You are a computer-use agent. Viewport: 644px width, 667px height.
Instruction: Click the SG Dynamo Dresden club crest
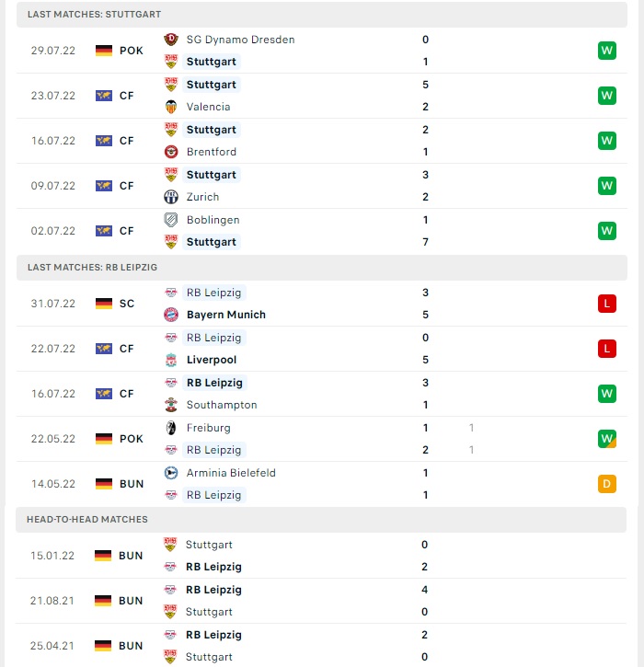coord(171,40)
